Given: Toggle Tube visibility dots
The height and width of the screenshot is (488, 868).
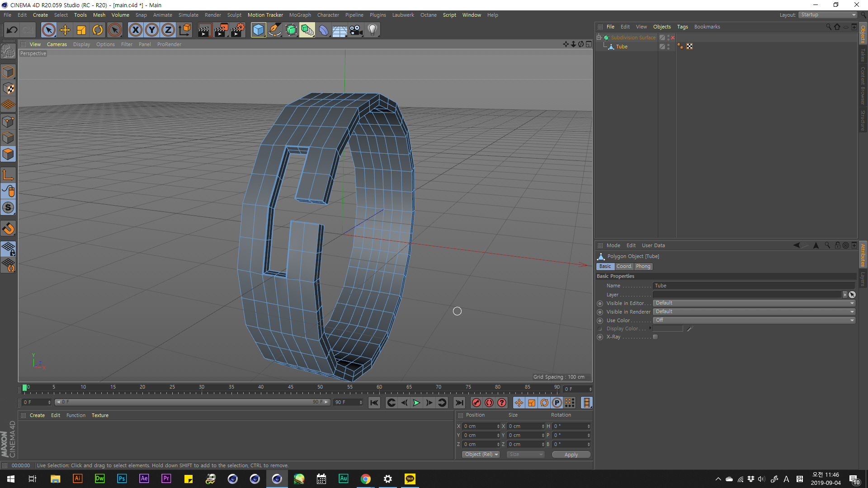Looking at the screenshot, I should coord(669,47).
